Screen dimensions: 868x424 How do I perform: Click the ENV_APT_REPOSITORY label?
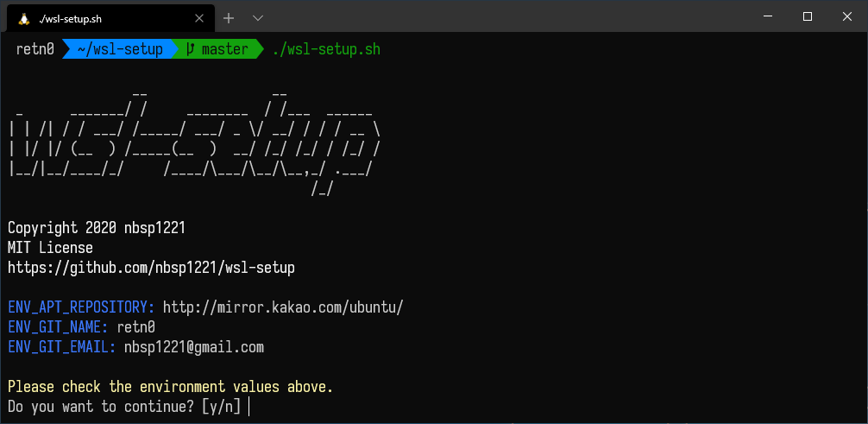click(81, 307)
